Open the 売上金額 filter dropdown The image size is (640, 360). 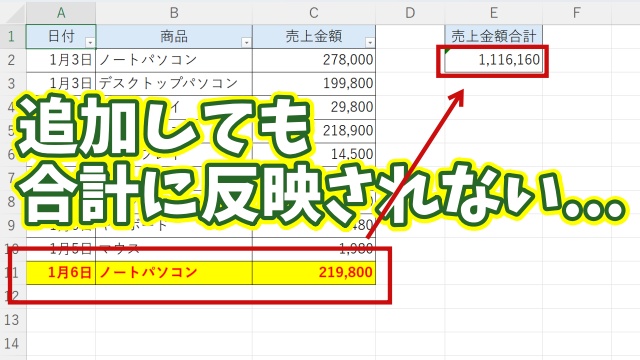(369, 42)
